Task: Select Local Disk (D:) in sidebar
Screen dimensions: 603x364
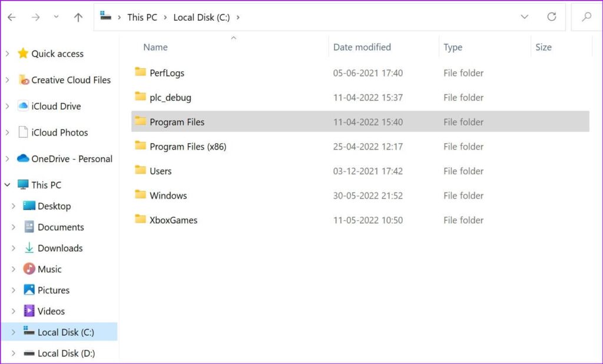Action: (x=66, y=353)
